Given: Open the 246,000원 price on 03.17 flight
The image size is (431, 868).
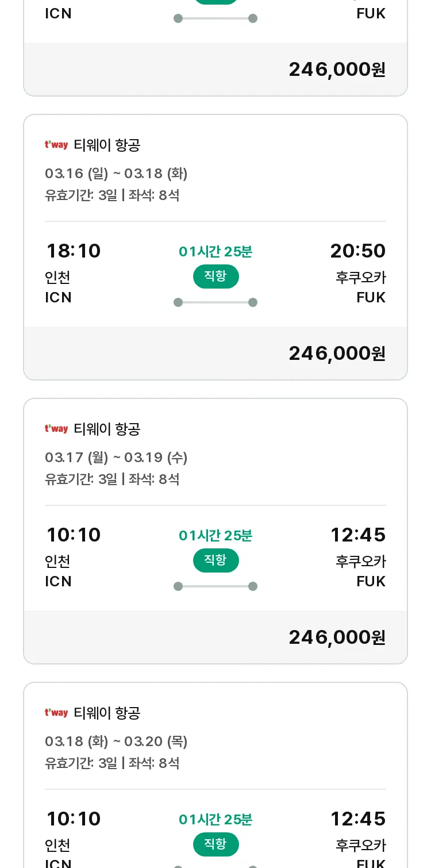Looking at the screenshot, I should (x=337, y=637).
